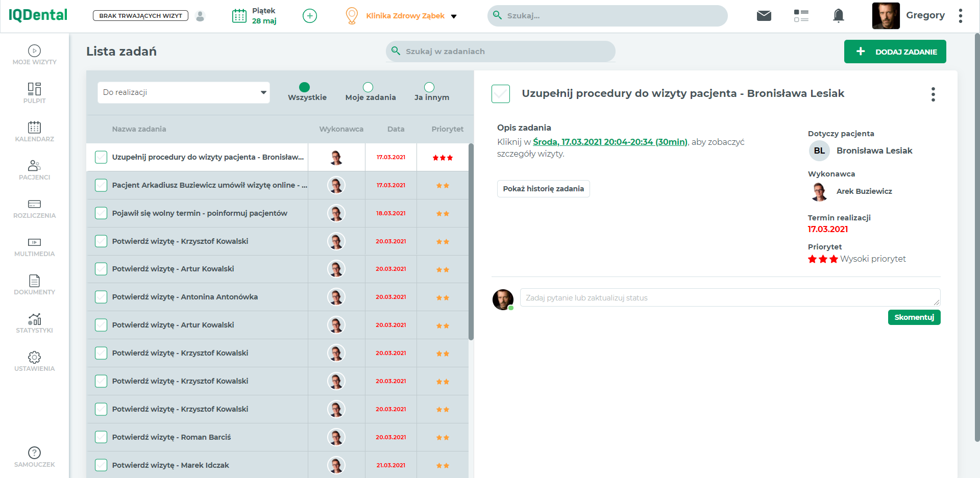Screen dimensions: 980x478
Task: Check Pacjent Arkadiusz Buziewicz task checkbox
Action: pos(101,185)
